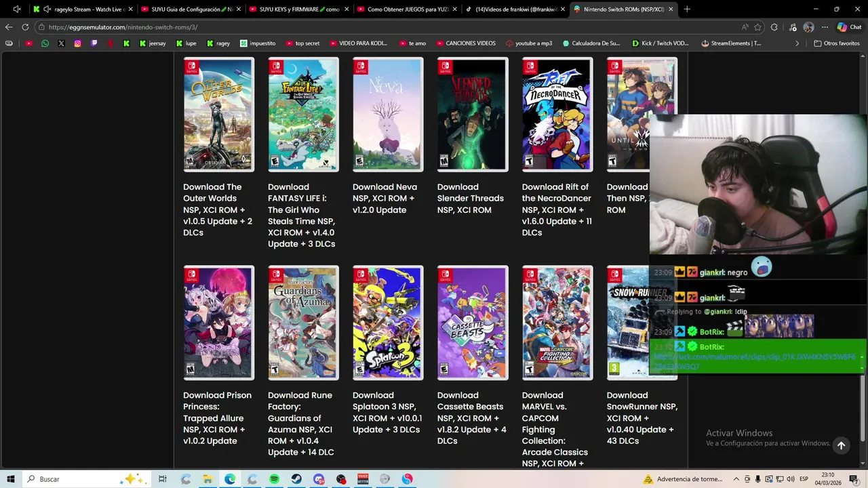Viewport: 868px width, 488px height.
Task: Switch to SUYU KEYS y FIRMWARE tab
Action: [298, 9]
